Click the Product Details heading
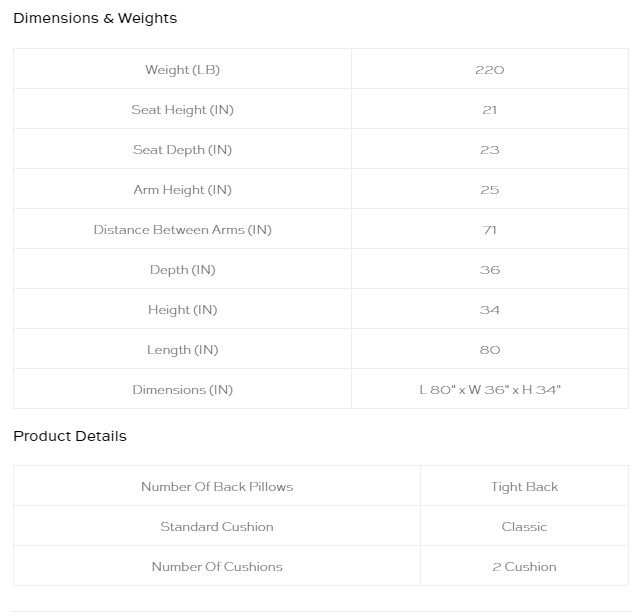 tap(70, 436)
